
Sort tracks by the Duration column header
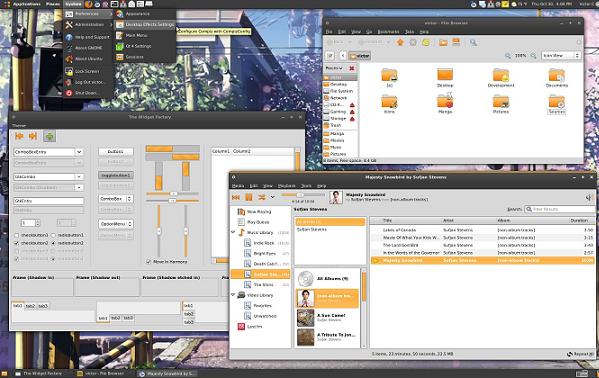click(579, 221)
